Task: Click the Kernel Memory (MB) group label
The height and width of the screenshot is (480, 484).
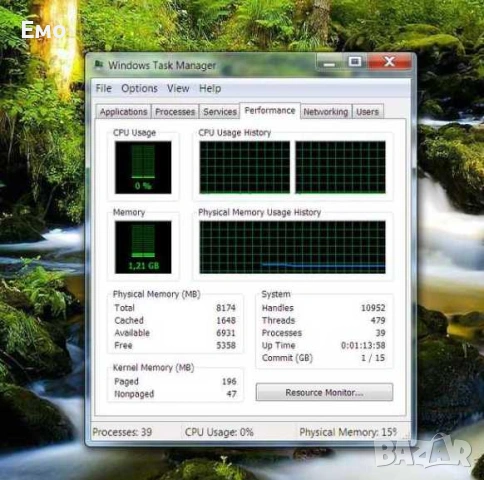Action: (x=153, y=367)
